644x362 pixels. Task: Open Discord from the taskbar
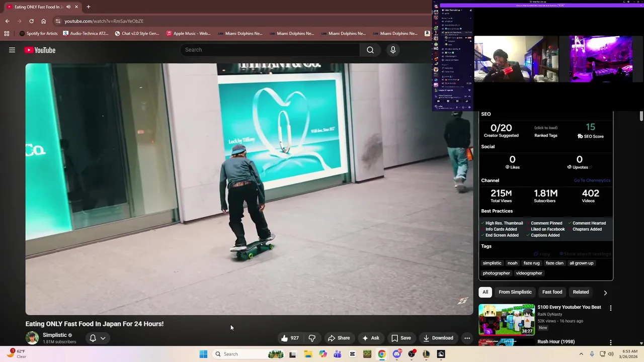(397, 354)
